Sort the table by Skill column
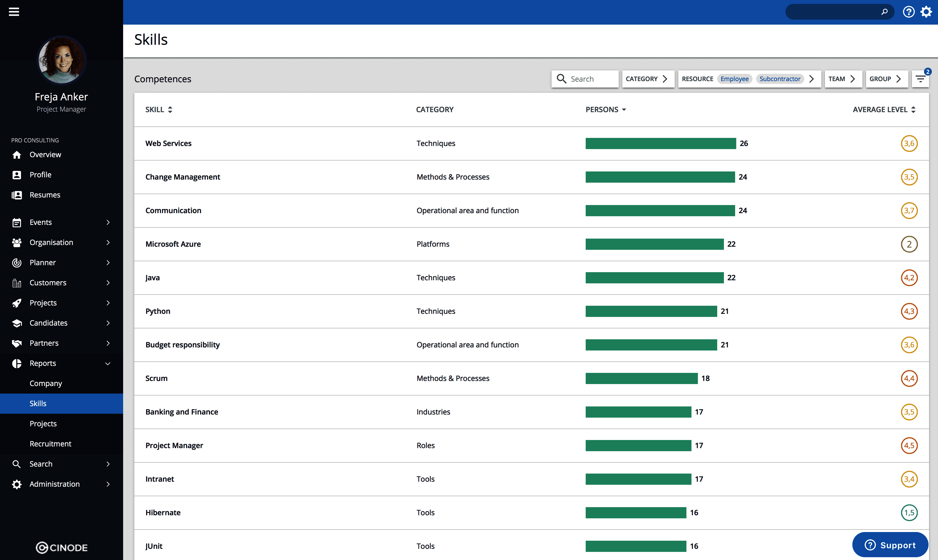938x560 pixels. click(159, 109)
